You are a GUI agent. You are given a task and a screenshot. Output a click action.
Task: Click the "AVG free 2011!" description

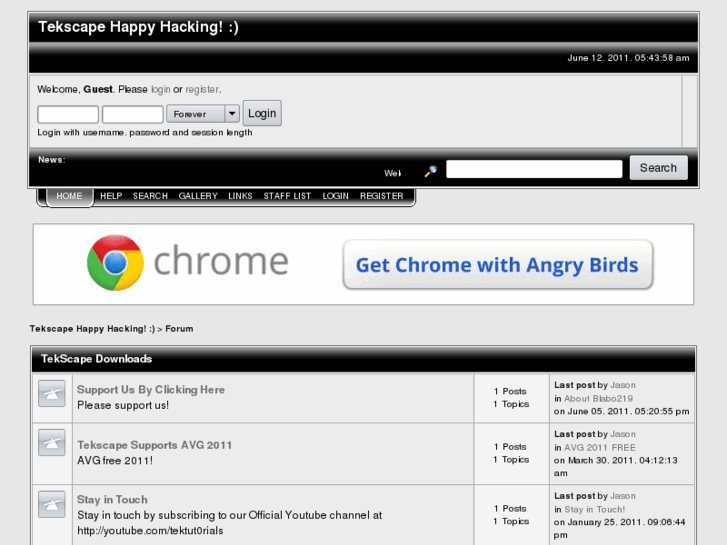(x=115, y=461)
